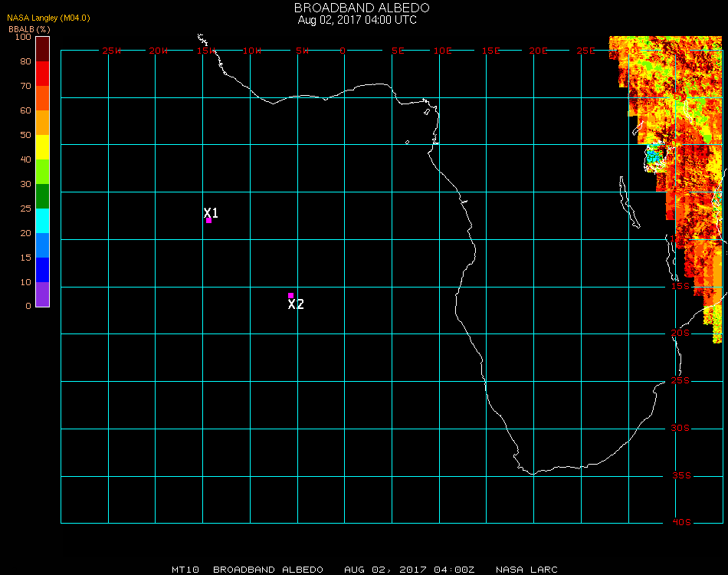Click the 80 tick value on legend

(25, 61)
